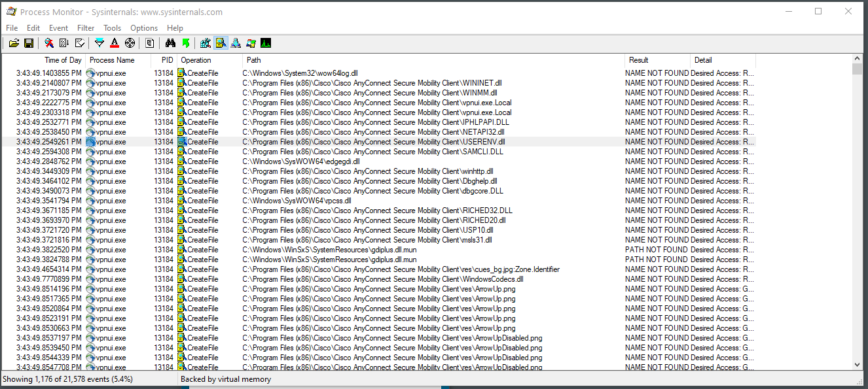This screenshot has height=389, width=868.
Task: Select the WINMM.dll path entry
Action: [x=369, y=93]
